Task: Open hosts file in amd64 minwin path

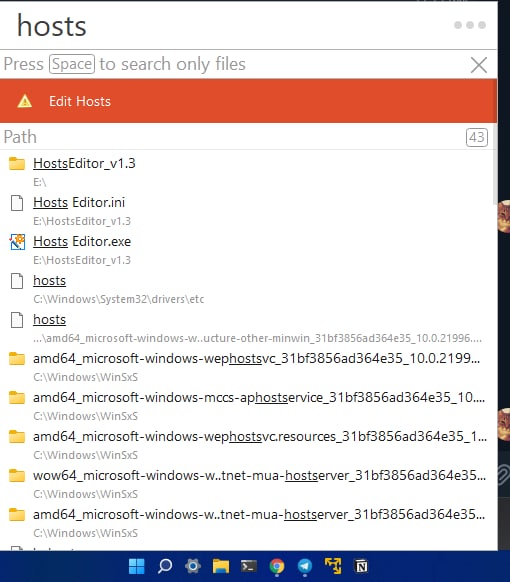Action: click(x=246, y=327)
